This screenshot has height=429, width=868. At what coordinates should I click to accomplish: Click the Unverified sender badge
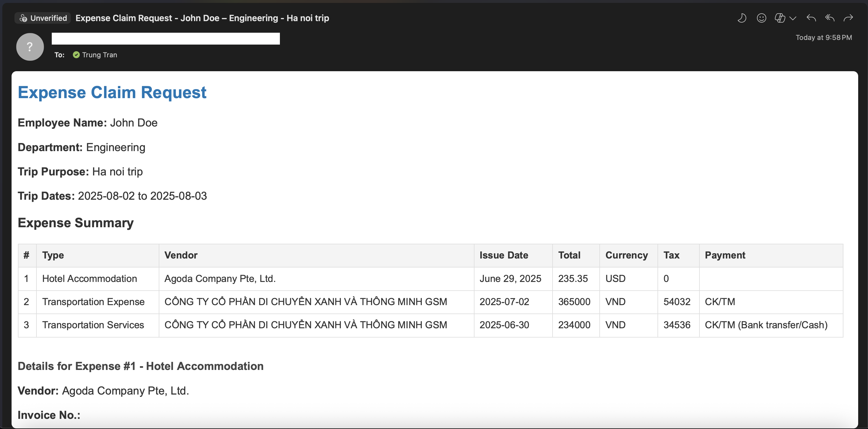43,18
